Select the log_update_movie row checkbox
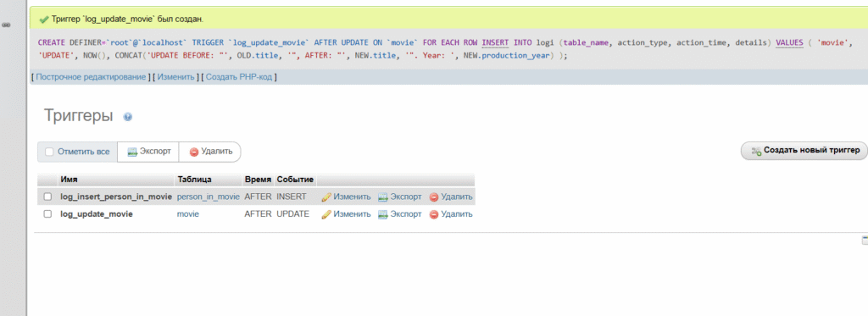The height and width of the screenshot is (316, 868). point(47,213)
